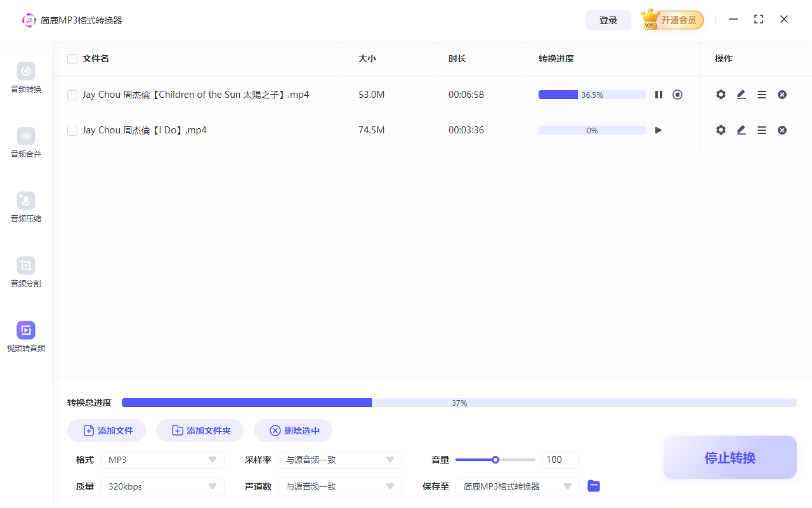Open list menu icon for Children of the Sun row
Image resolution: width=812 pixels, height=508 pixels.
click(x=762, y=95)
